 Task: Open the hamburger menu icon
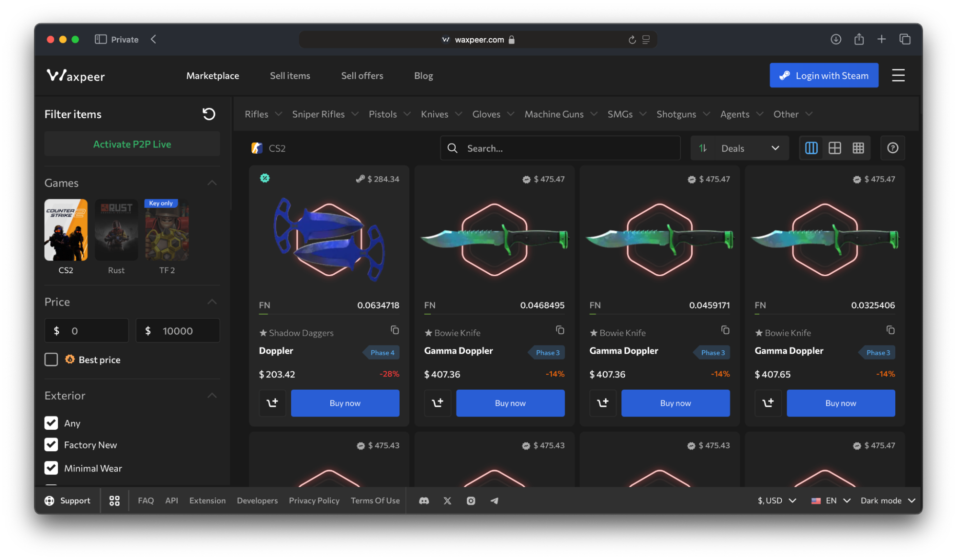(x=898, y=75)
